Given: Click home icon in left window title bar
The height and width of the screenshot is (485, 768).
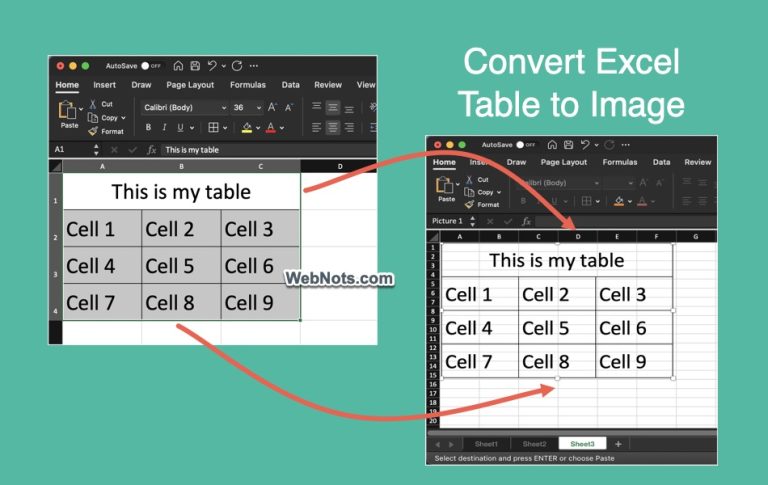Looking at the screenshot, I should (x=178, y=66).
